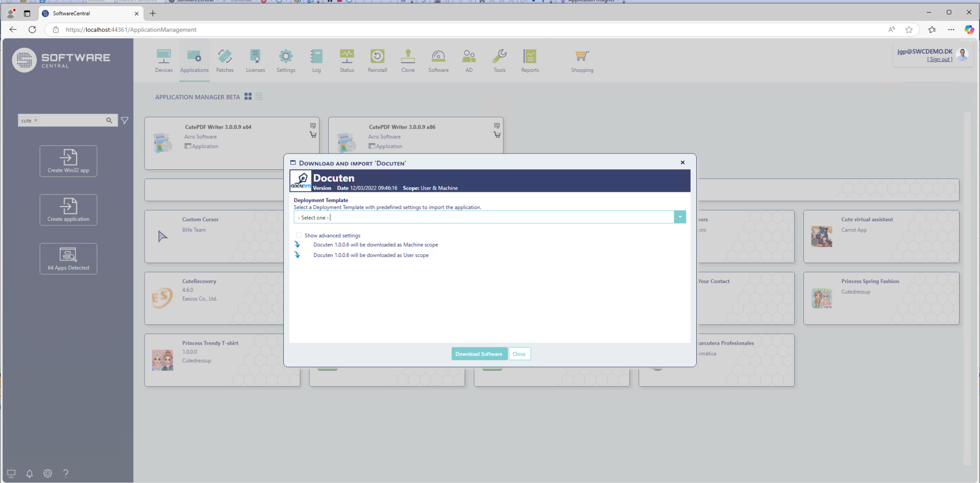Click the Deployment Template select field
This screenshot has height=483, width=980.
[484, 217]
